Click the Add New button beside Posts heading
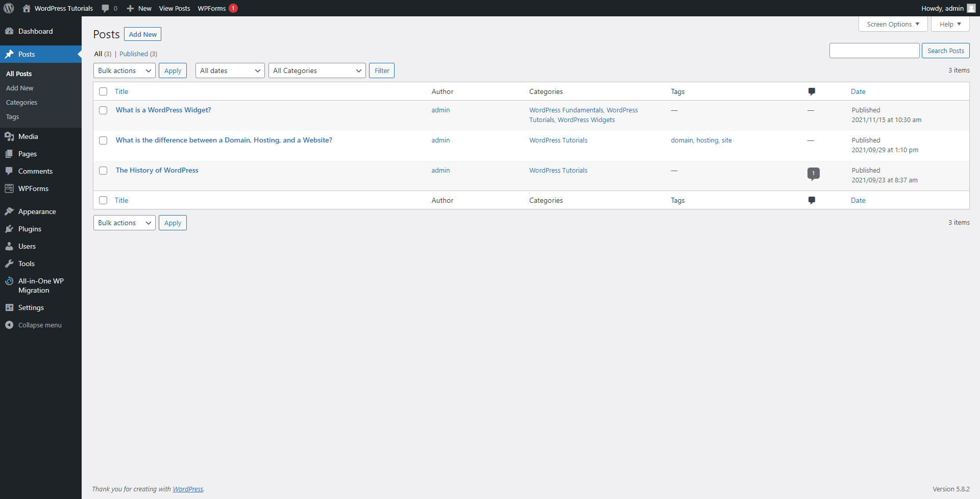 pos(143,34)
